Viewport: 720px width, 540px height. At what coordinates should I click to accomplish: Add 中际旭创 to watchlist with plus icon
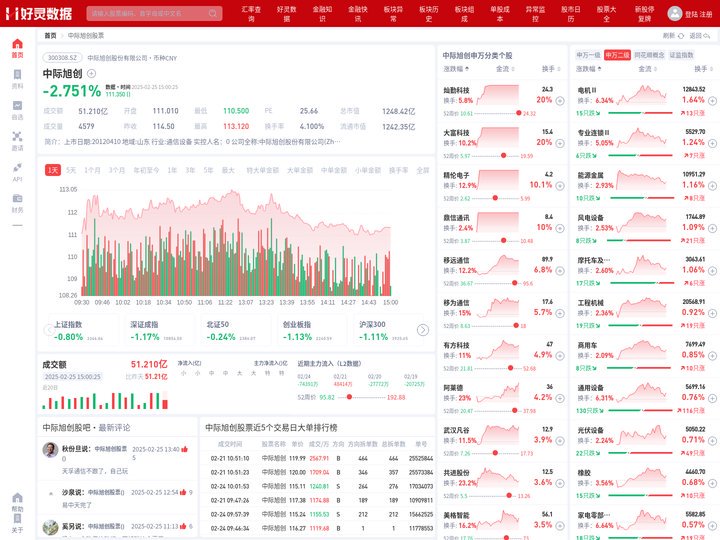pos(91,73)
